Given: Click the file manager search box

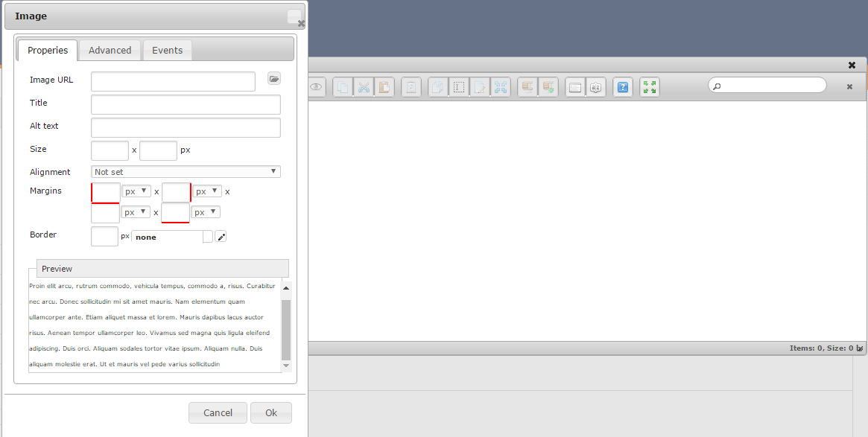Looking at the screenshot, I should click(767, 85).
